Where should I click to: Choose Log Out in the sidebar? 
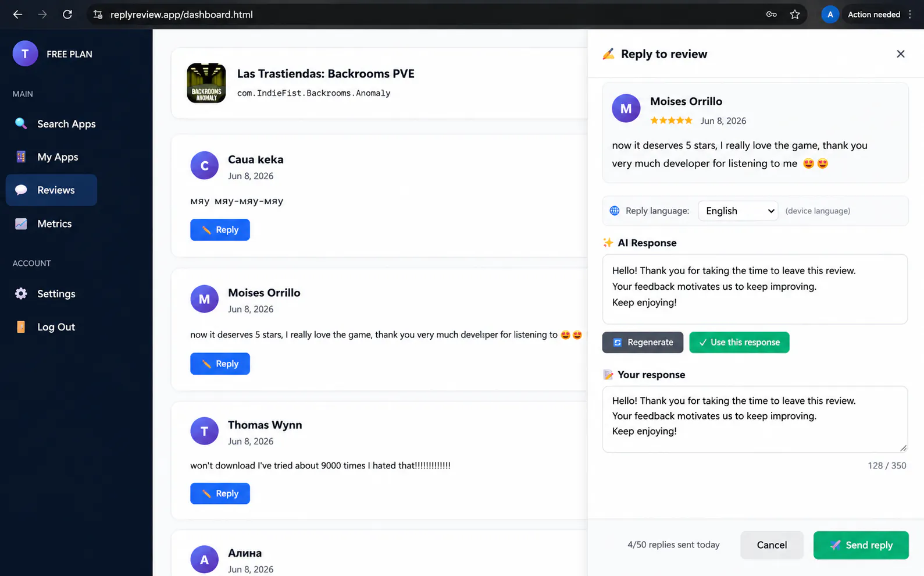tap(51, 327)
